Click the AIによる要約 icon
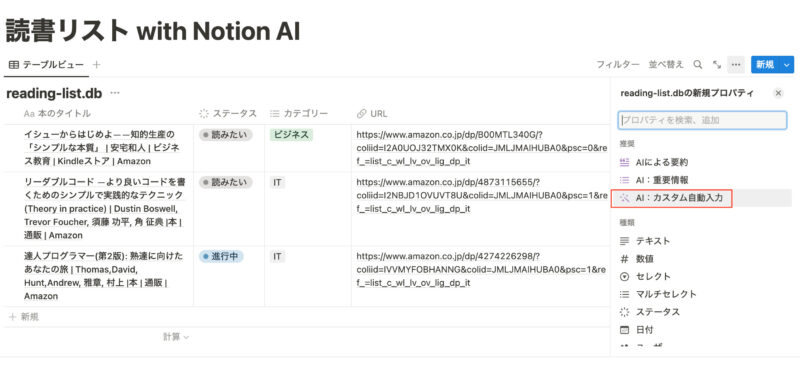This screenshot has height=371, width=800. (x=624, y=162)
